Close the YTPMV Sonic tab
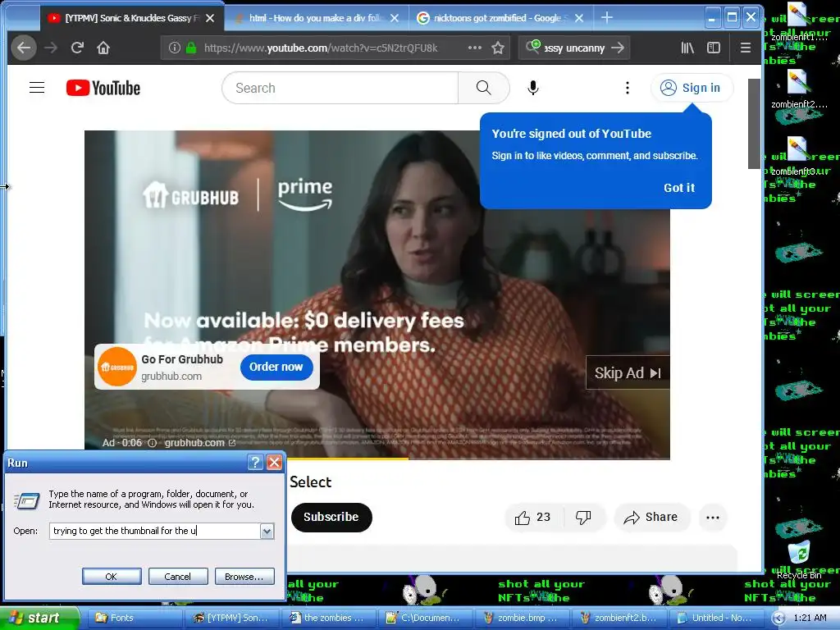 (210, 18)
